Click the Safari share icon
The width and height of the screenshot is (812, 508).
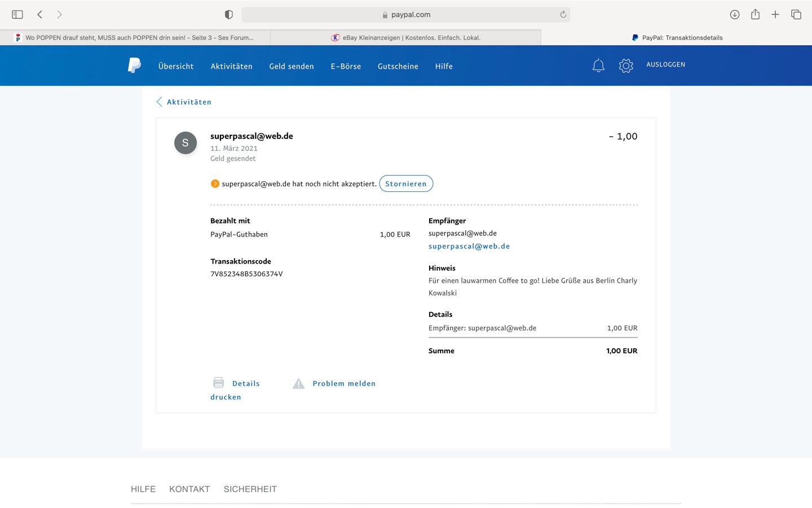755,15
